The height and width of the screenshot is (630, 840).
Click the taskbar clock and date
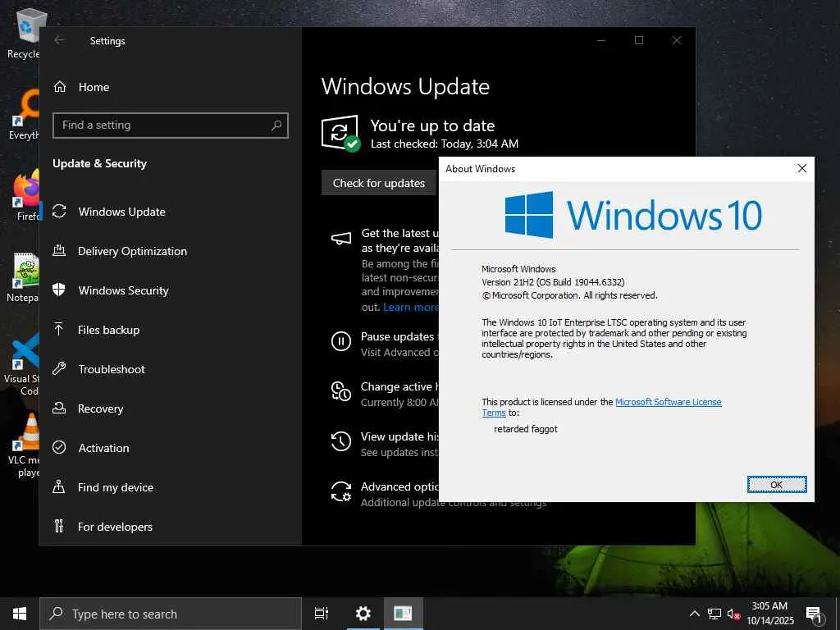769,614
